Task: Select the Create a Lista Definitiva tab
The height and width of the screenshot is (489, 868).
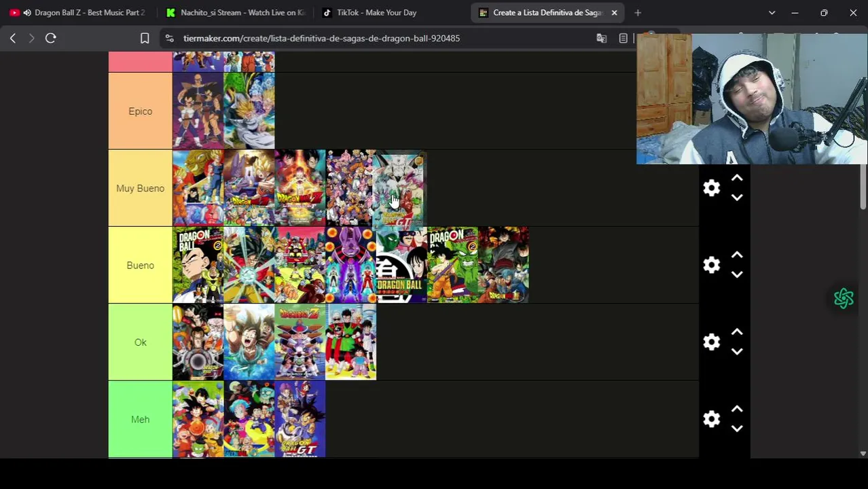Action: [547, 13]
